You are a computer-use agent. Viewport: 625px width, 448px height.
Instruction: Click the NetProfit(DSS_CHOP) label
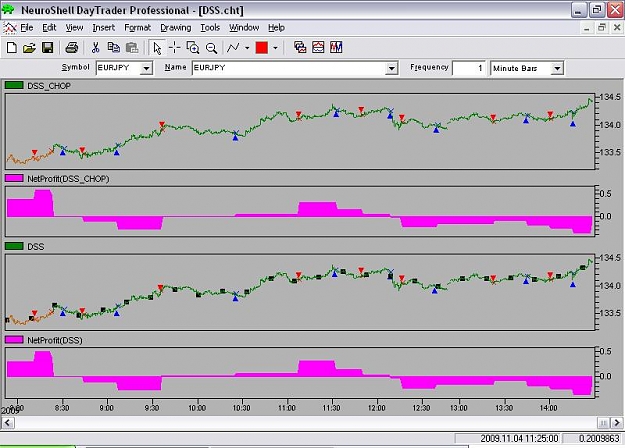68,179
